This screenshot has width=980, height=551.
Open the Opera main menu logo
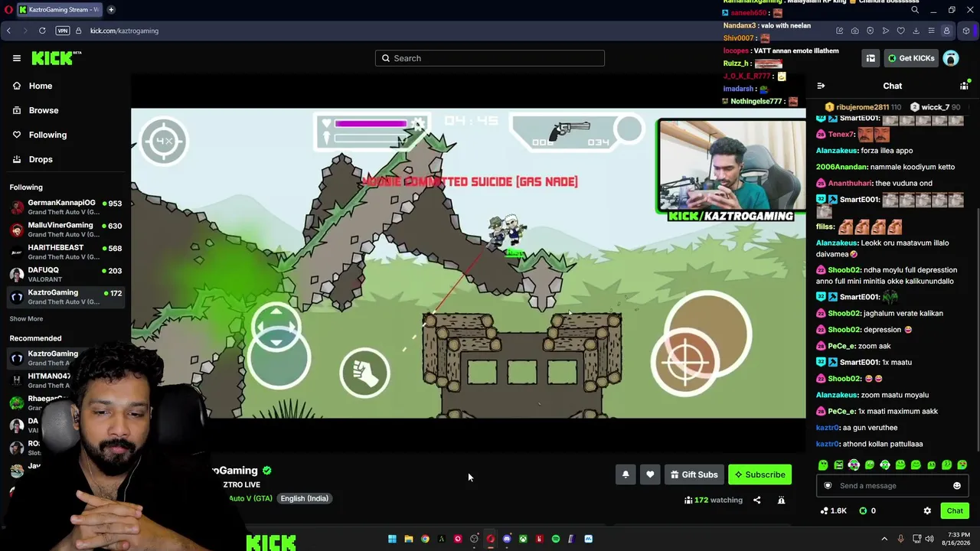coord(9,10)
